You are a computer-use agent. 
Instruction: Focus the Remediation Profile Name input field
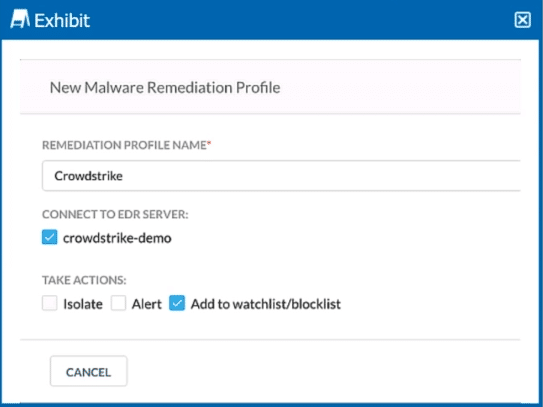[x=281, y=176]
